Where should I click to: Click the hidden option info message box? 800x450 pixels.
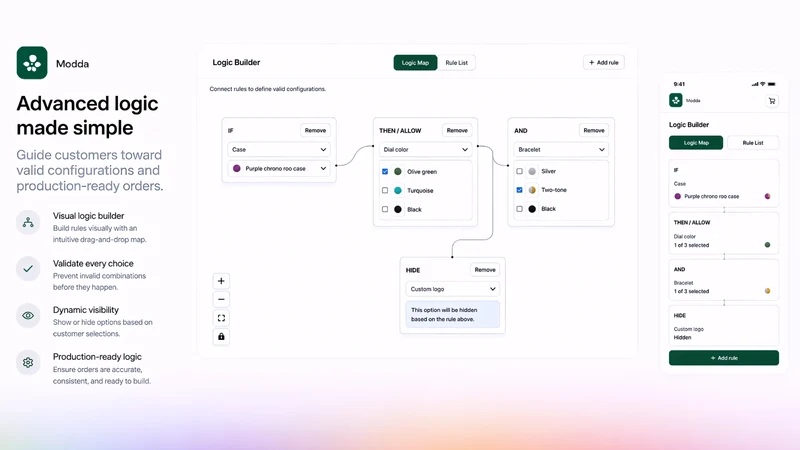(453, 314)
